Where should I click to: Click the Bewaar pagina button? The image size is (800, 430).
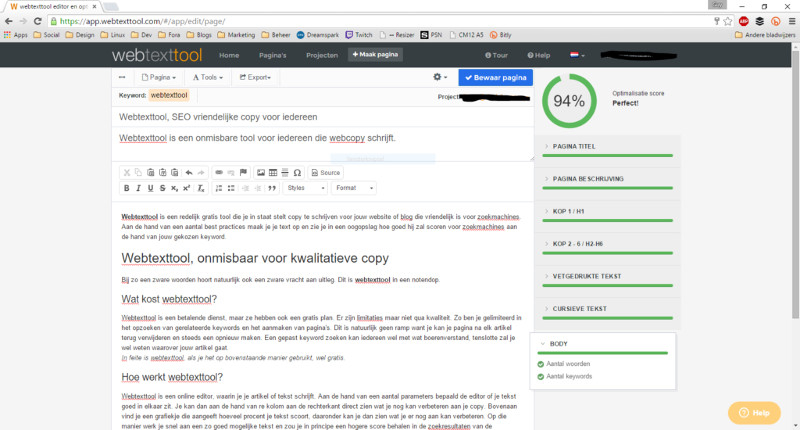[495, 78]
